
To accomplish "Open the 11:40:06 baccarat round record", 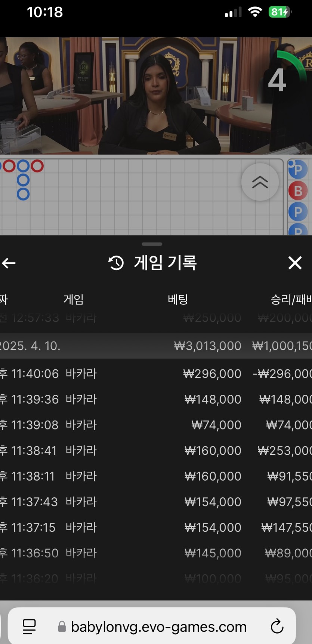I will pyautogui.click(x=156, y=374).
